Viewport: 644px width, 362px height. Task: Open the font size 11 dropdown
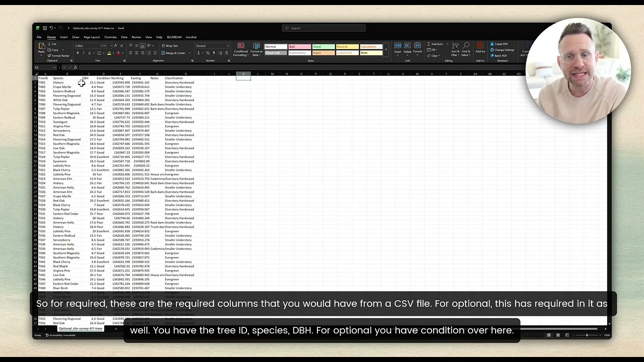111,46
